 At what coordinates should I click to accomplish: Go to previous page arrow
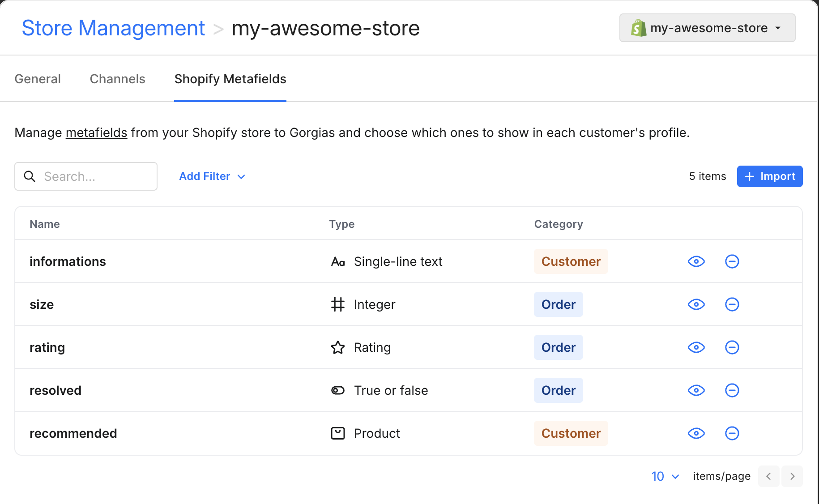(768, 476)
